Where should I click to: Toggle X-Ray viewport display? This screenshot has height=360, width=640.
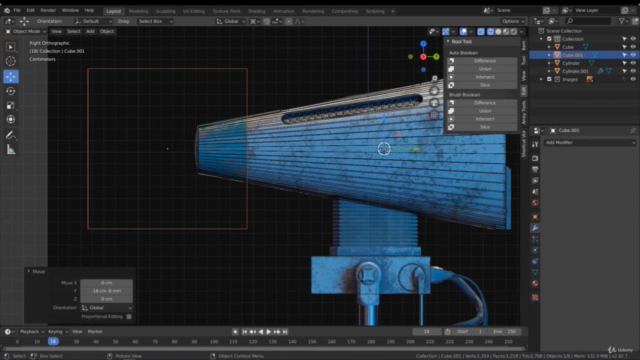[481, 31]
